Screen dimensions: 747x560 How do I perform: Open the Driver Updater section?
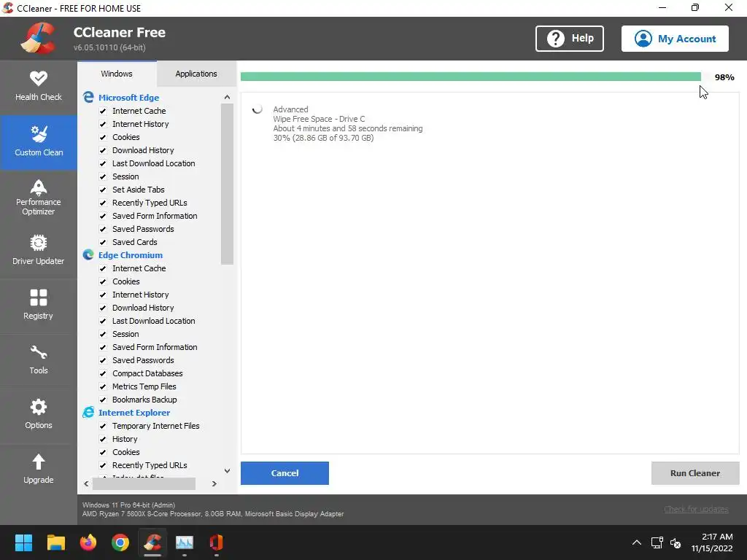pos(38,251)
